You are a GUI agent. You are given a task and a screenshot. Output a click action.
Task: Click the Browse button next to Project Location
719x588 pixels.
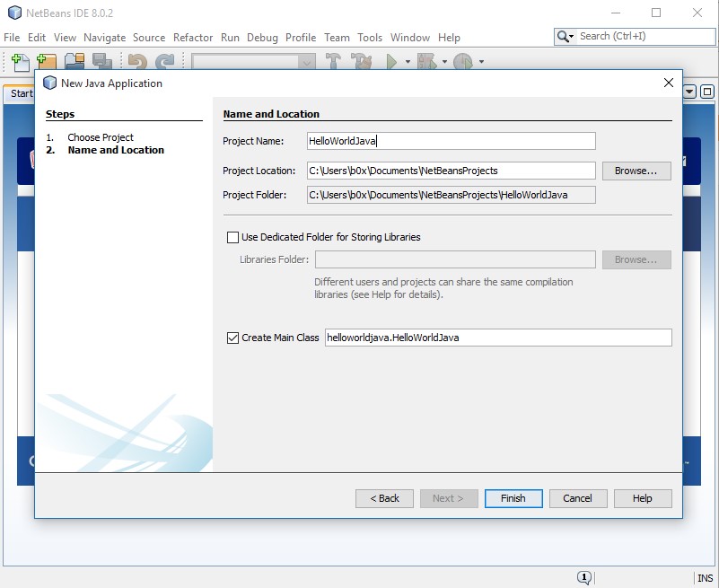tap(636, 170)
